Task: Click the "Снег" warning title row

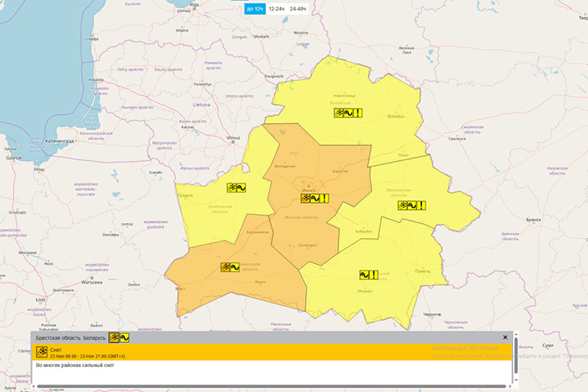Action: (x=272, y=353)
